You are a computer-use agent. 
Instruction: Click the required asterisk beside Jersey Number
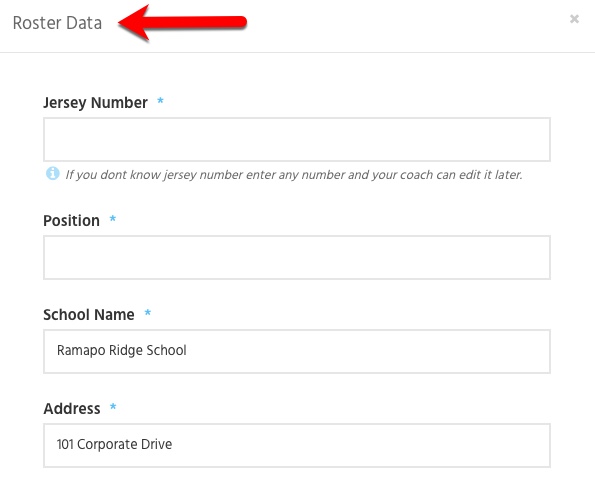pyautogui.click(x=161, y=101)
